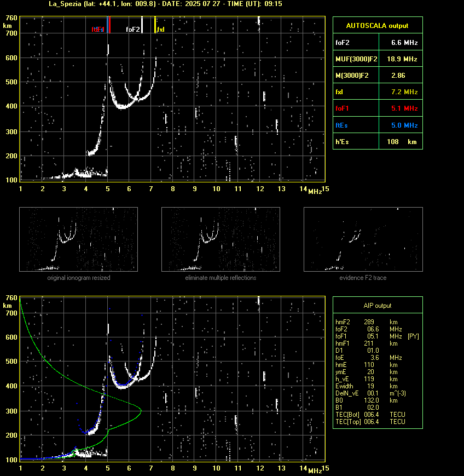Image resolution: width=464 pixels, height=476 pixels.
Task: Click the hmF1 row label
Action: pyautogui.click(x=343, y=343)
